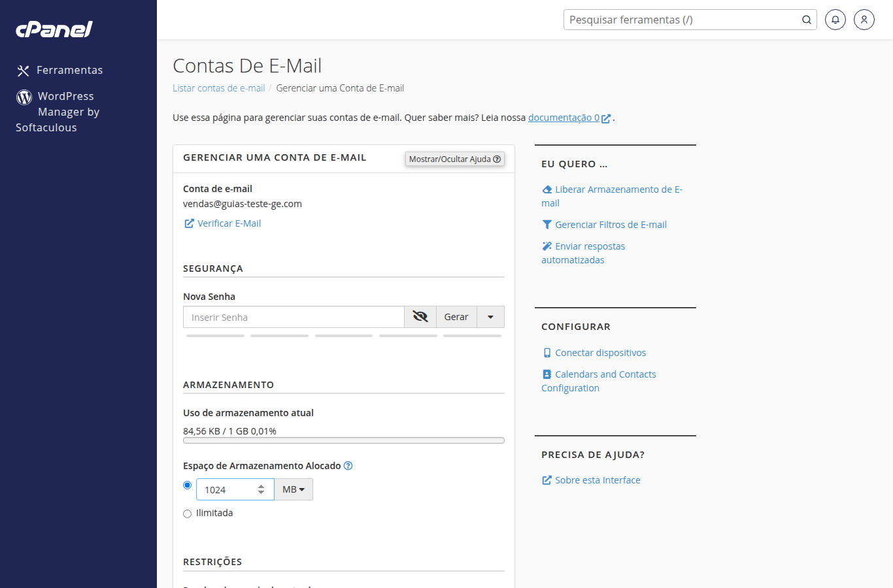Click the external-link icon next to documentação
This screenshot has width=893, height=588.
click(606, 118)
